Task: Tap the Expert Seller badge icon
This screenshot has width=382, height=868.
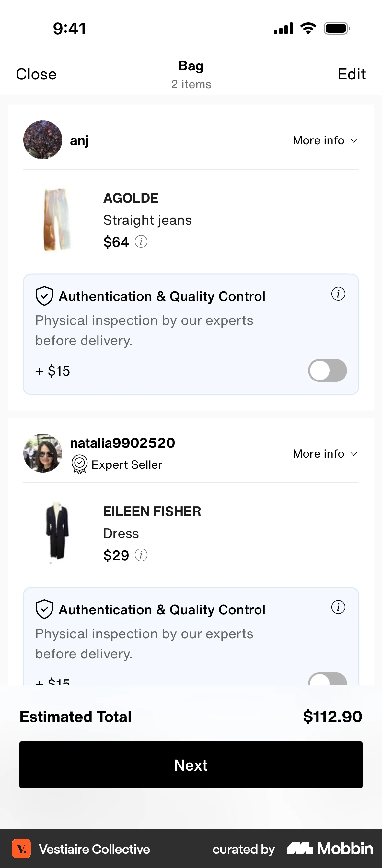Action: 79,464
